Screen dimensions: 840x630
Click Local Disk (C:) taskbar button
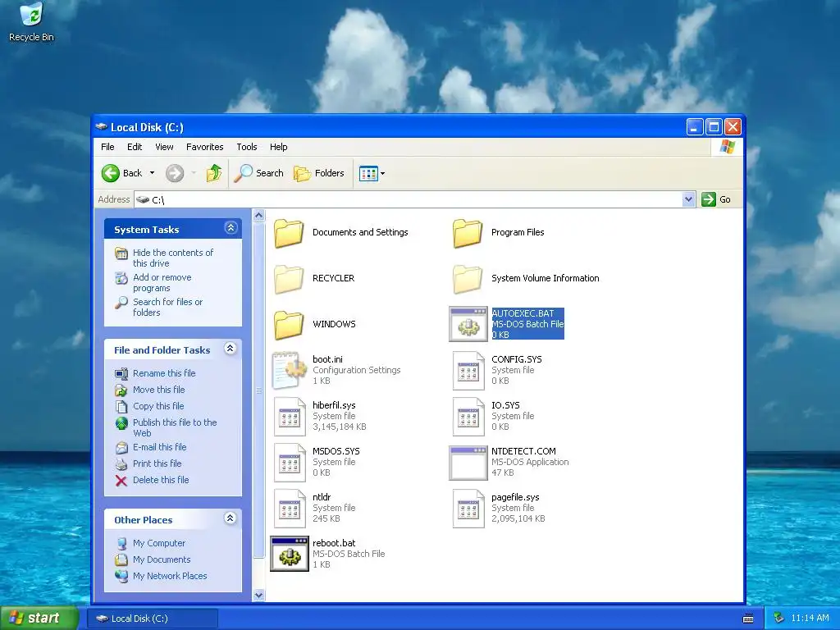[153, 619]
